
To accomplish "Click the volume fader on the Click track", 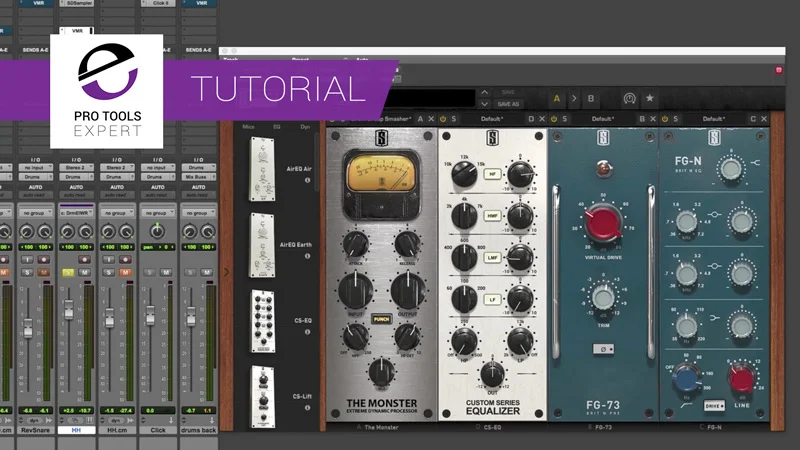I will click(x=150, y=316).
